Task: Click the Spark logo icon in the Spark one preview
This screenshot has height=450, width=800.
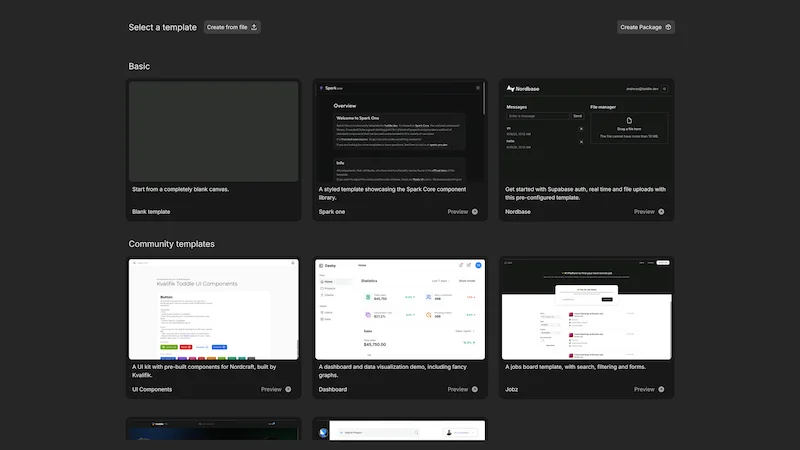Action: [321, 88]
